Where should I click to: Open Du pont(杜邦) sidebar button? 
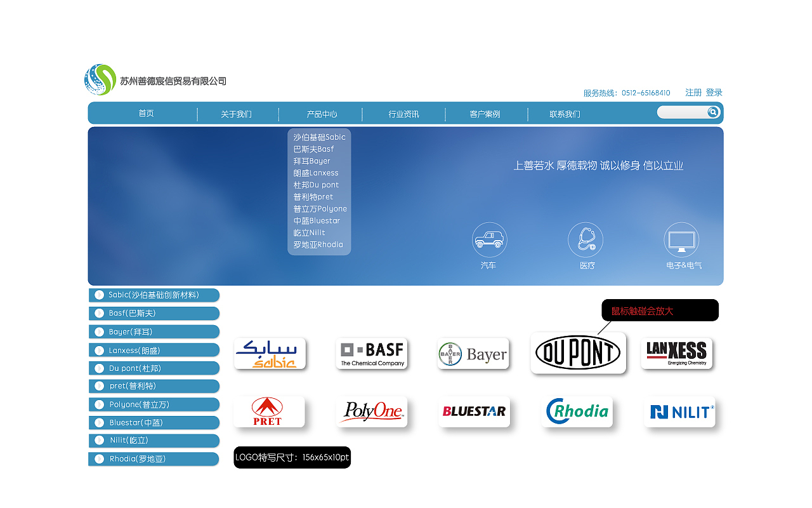(154, 368)
